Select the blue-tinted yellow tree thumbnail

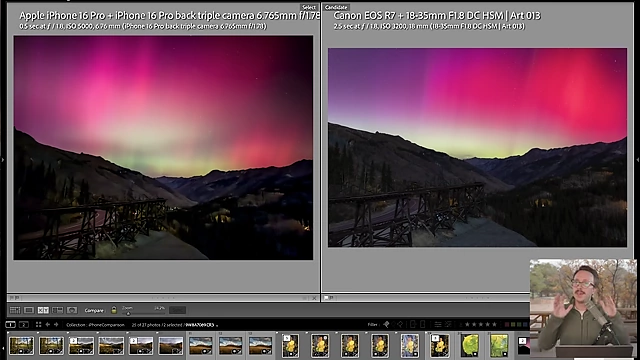[409, 345]
